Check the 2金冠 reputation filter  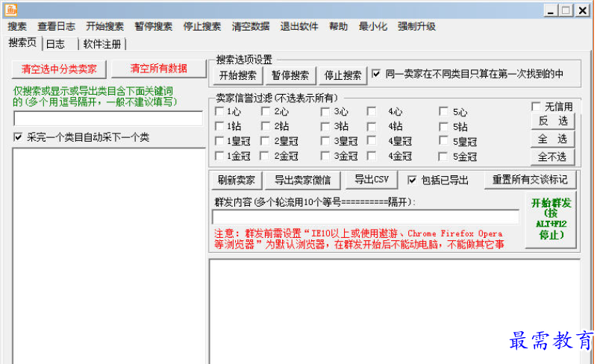coord(264,156)
